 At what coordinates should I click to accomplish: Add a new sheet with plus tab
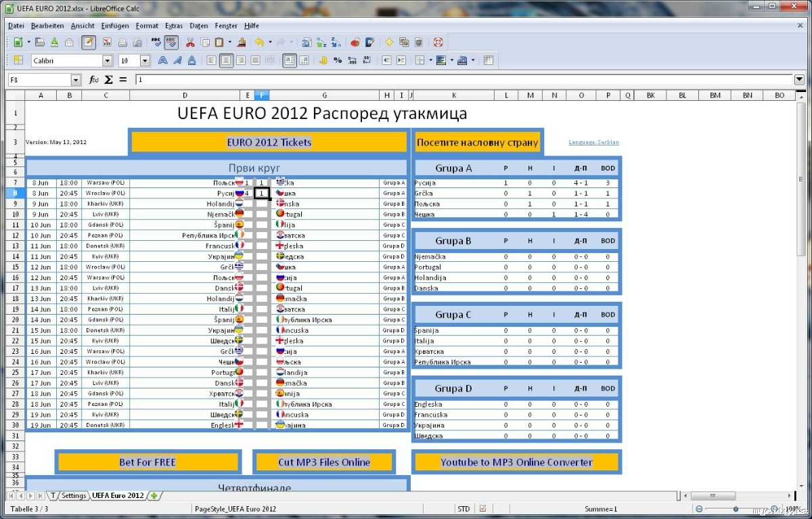[155, 495]
